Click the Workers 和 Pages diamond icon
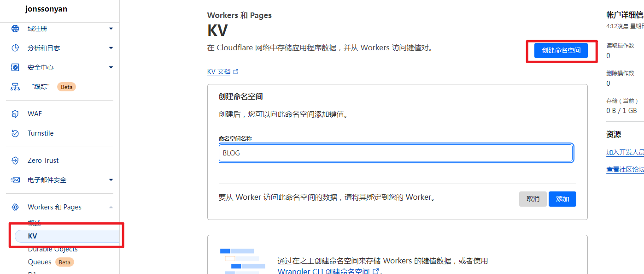Screen dimensions: 644x274 pos(15,207)
